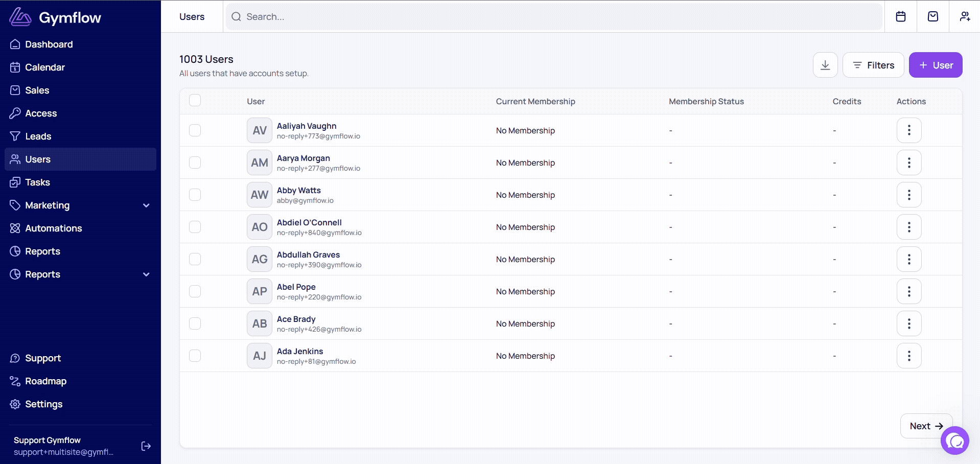Open the Filters button
The height and width of the screenshot is (464, 980).
point(873,65)
